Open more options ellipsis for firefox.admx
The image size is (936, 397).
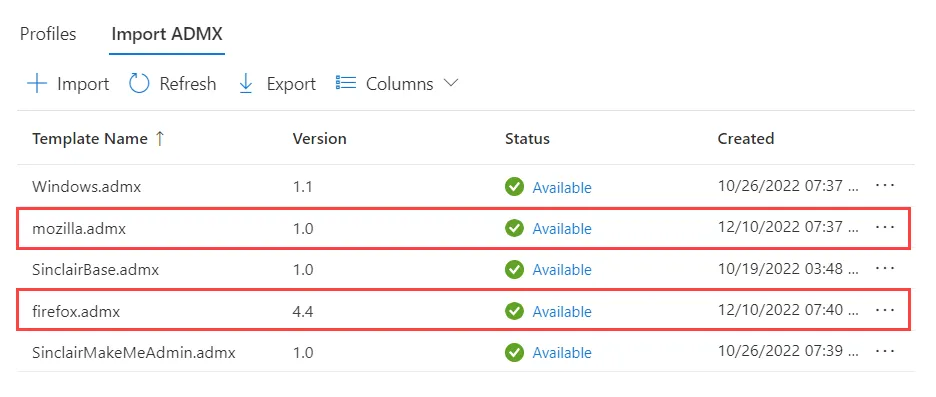point(885,310)
